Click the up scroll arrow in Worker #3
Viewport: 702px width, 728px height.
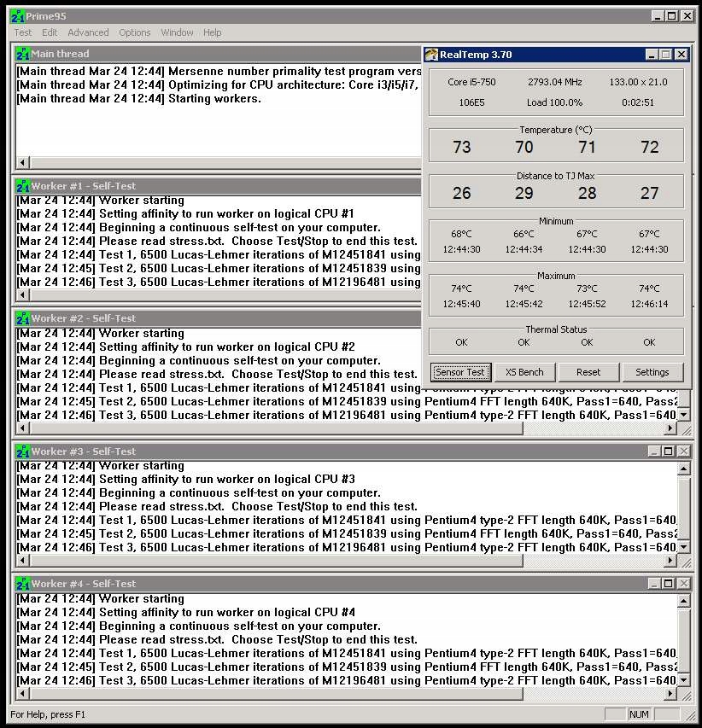683,469
